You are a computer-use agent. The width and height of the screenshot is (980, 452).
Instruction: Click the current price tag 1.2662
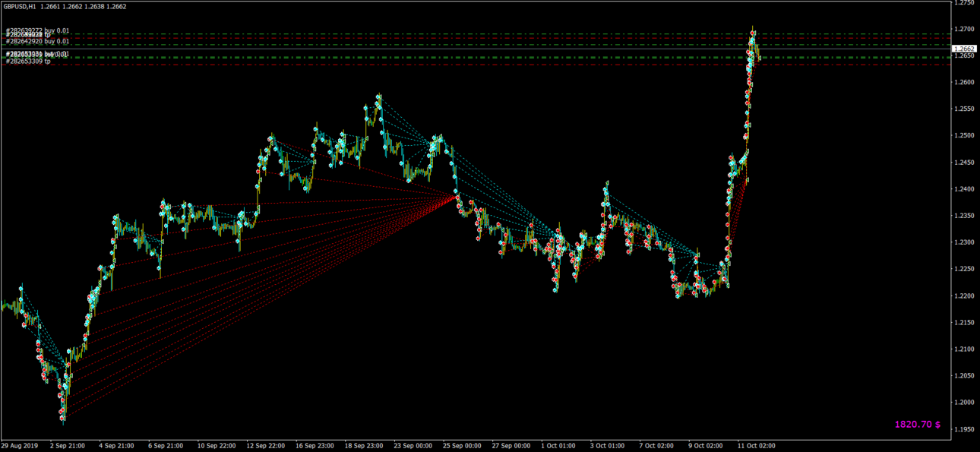coord(963,49)
